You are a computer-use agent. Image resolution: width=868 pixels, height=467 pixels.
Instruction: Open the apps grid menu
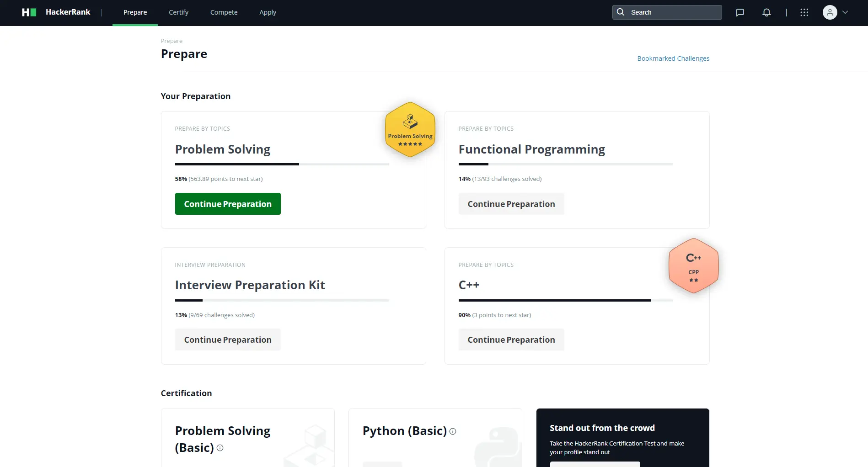pyautogui.click(x=804, y=12)
